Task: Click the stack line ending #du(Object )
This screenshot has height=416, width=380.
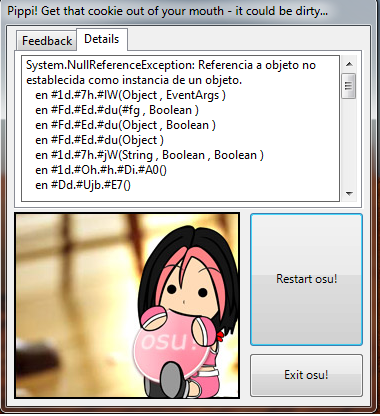Action: point(99,140)
